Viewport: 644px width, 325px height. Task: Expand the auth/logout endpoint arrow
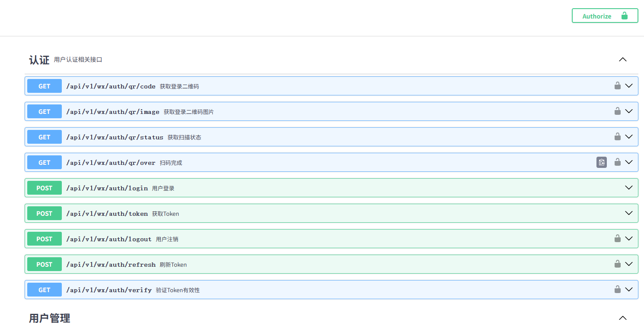629,239
